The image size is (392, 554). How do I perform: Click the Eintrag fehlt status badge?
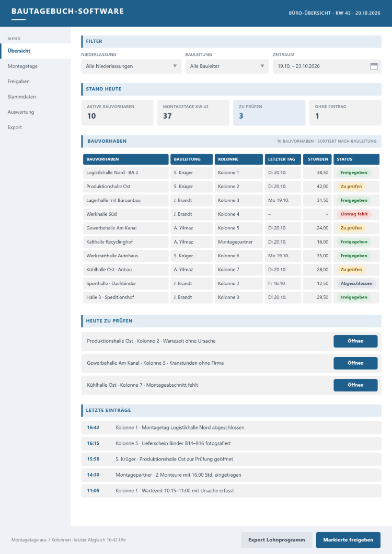pyautogui.click(x=354, y=214)
